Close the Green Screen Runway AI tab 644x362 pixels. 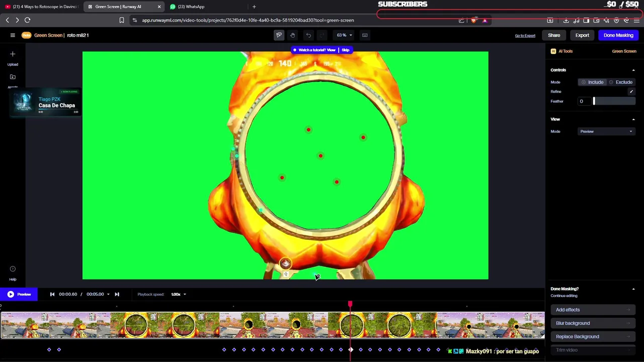pos(159,7)
